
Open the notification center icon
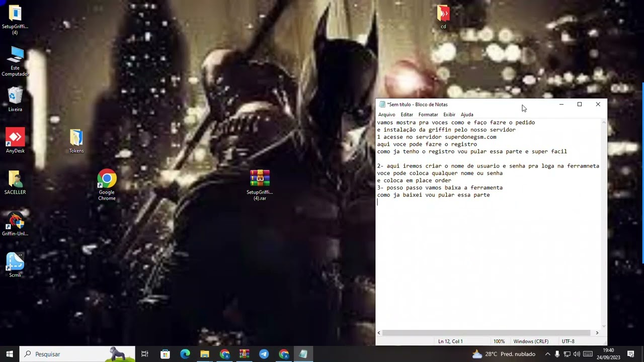pos(631,354)
